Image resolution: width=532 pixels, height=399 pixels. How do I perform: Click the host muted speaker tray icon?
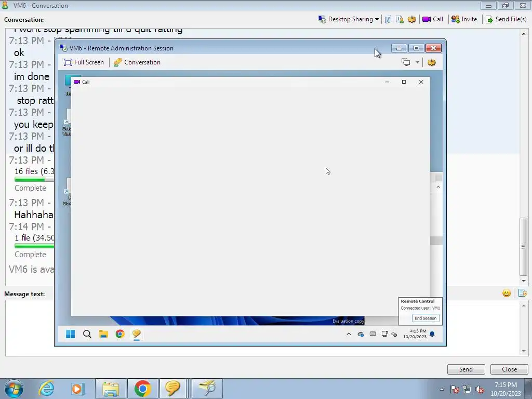pyautogui.click(x=480, y=390)
